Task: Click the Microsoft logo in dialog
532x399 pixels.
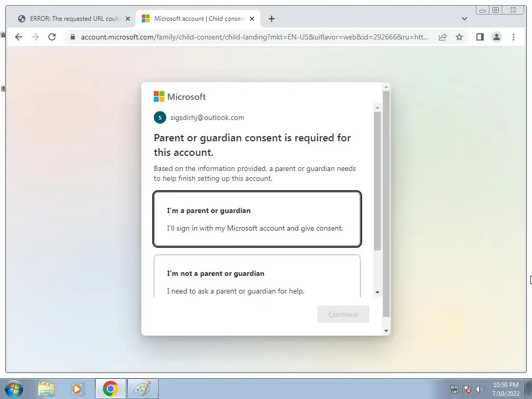Action: [x=180, y=97]
